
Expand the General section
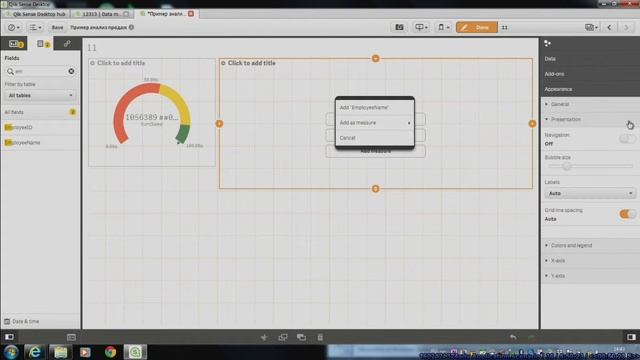click(590, 104)
